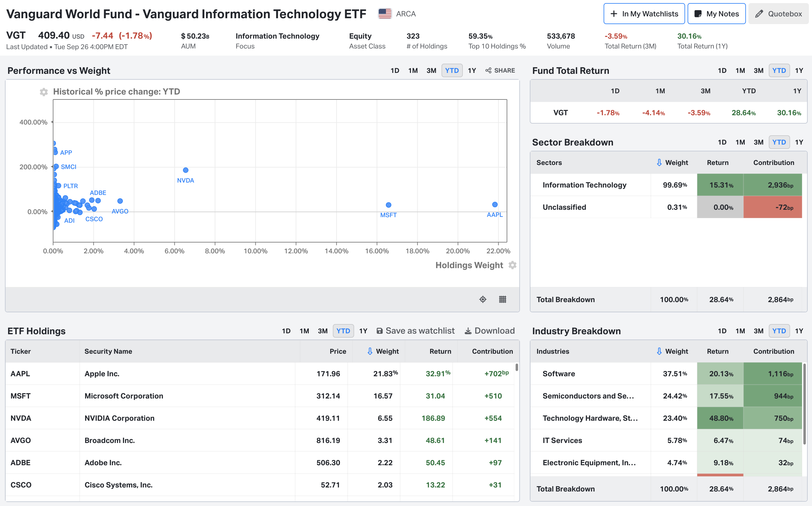Open the Quotebox button
This screenshot has height=506, width=812.
click(x=778, y=14)
